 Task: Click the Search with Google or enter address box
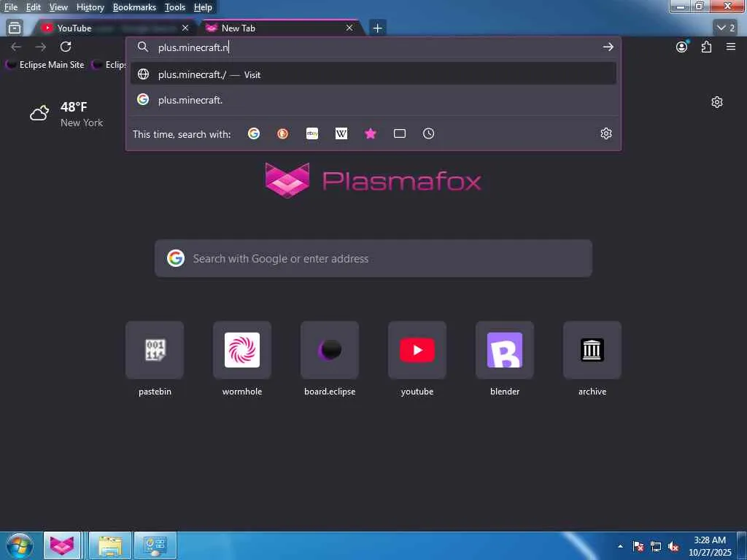pos(373,259)
